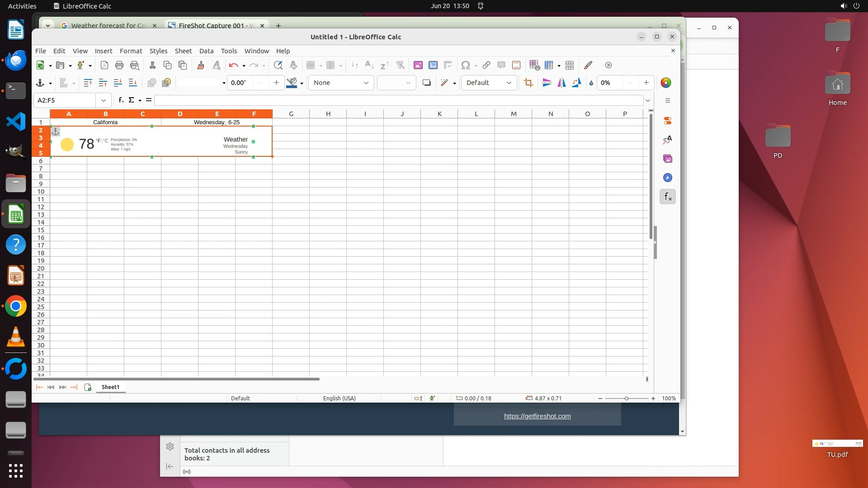Click the Insert Image icon
The height and width of the screenshot is (488, 868).
(418, 66)
